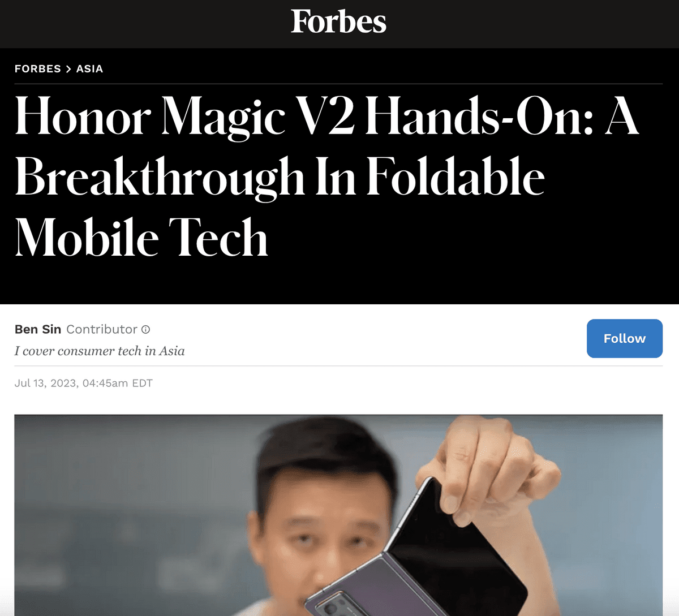The image size is (679, 616).
Task: Click the Contributor label text
Action: pyautogui.click(x=102, y=329)
